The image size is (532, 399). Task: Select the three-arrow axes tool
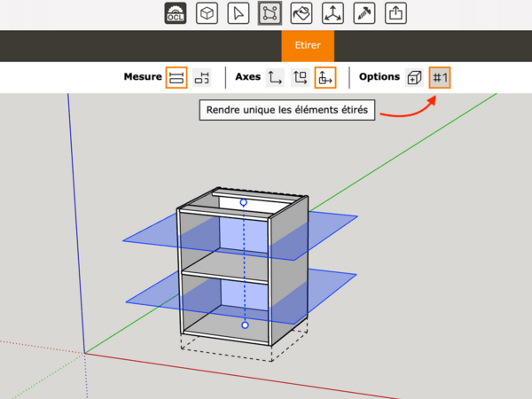coord(332,13)
